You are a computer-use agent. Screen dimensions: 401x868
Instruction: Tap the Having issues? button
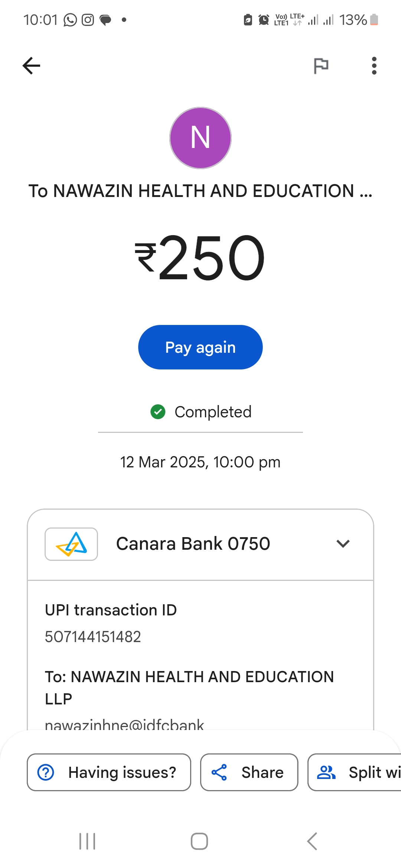coord(109,772)
